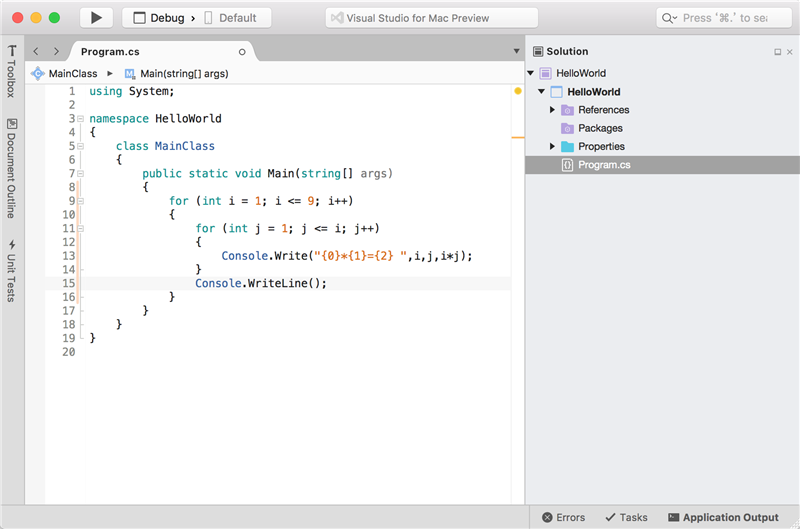This screenshot has width=800, height=529.
Task: Expand the References folder
Action: [552, 110]
